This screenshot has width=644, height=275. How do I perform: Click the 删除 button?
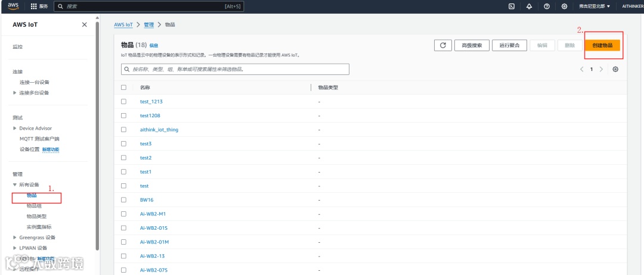pyautogui.click(x=569, y=45)
